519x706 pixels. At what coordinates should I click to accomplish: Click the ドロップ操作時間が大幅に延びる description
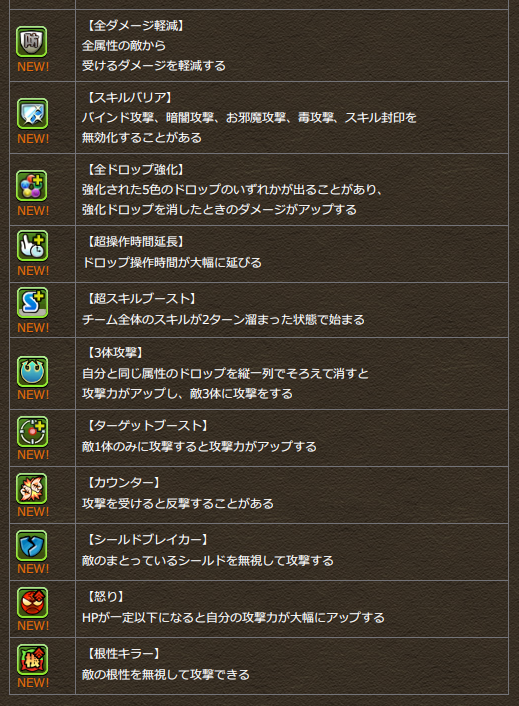(171, 262)
